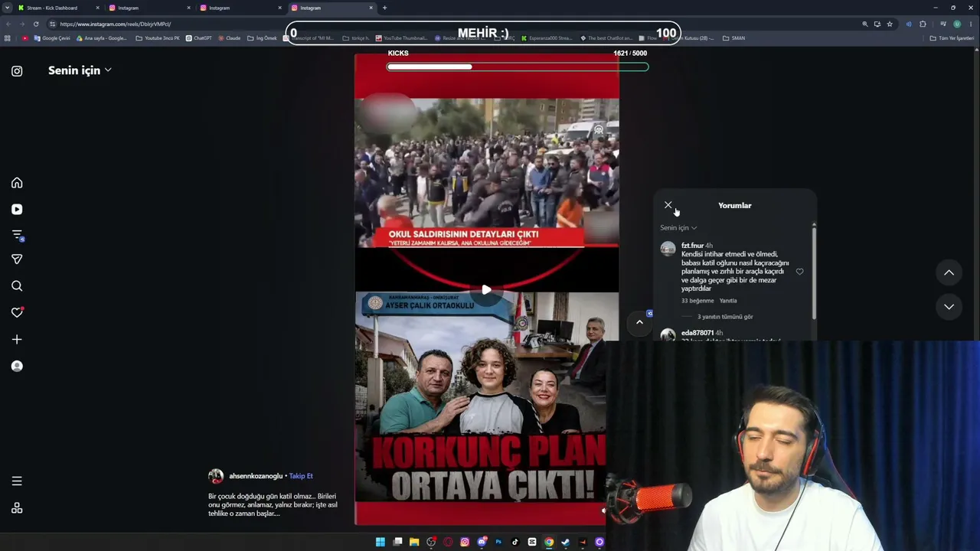The height and width of the screenshot is (551, 980).
Task: Open the Google Çeviri bookmark
Action: coord(52,38)
